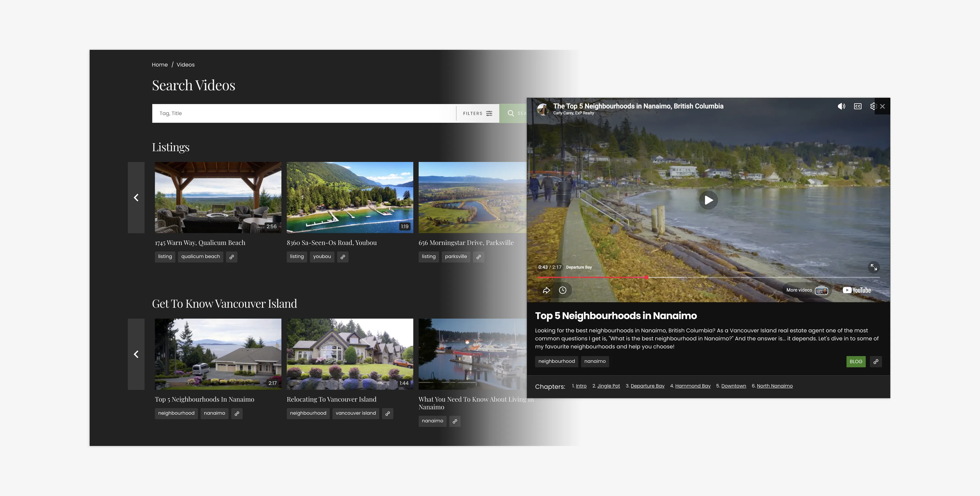Viewport: 980px width, 496px height.
Task: Open the 1745 Warn Way video thumbnail
Action: click(x=218, y=198)
